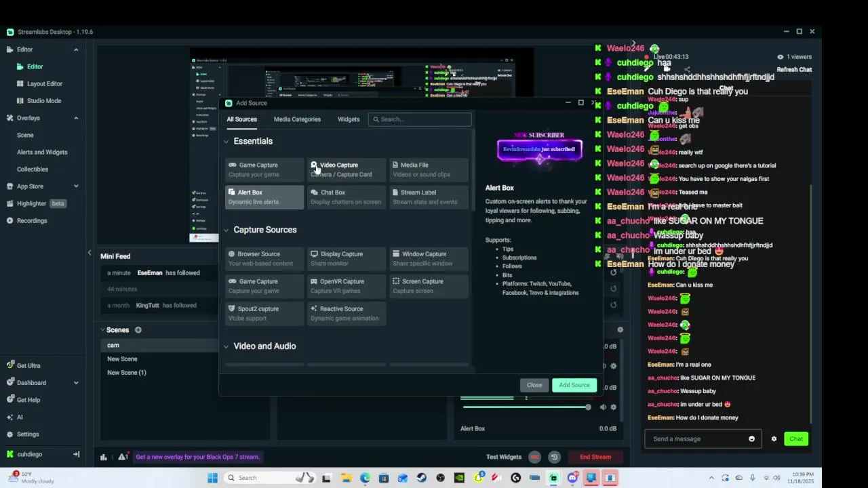Send message with green Chat button
868x488 pixels.
coord(796,439)
